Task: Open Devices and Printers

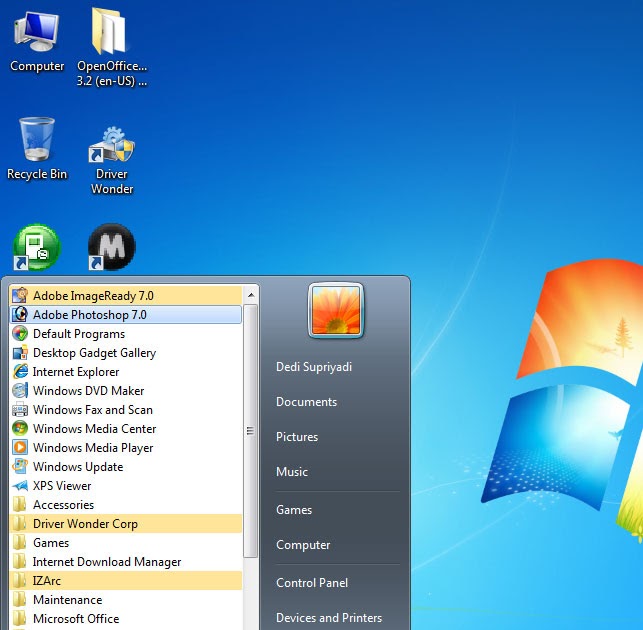Action: pos(329,618)
